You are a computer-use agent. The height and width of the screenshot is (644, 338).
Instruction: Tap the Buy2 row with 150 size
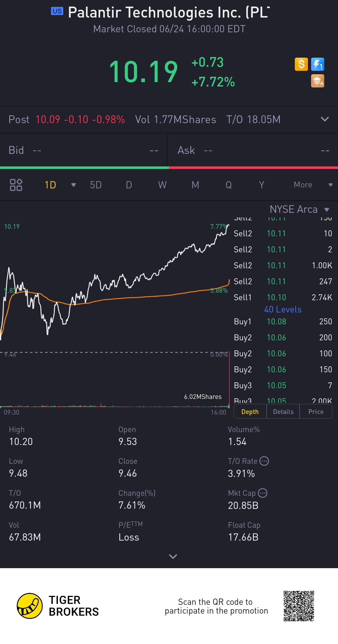(283, 369)
